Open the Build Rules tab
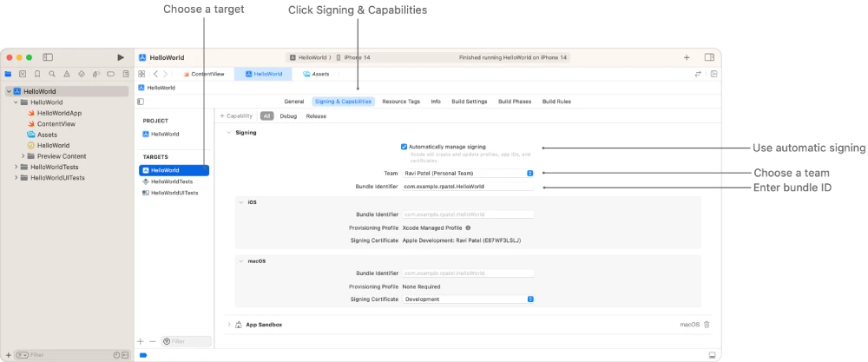The width and height of the screenshot is (868, 362). 556,102
